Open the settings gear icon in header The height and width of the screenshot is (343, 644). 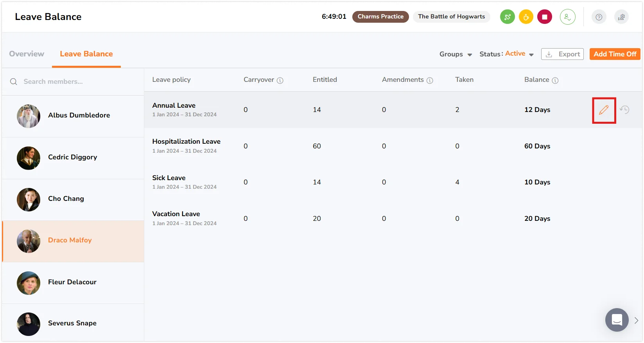(x=621, y=17)
